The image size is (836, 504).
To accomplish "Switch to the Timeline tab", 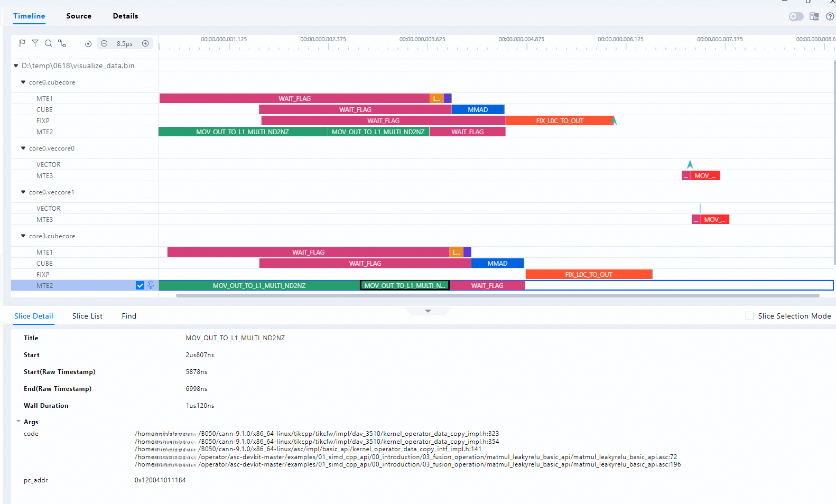I will 29,16.
